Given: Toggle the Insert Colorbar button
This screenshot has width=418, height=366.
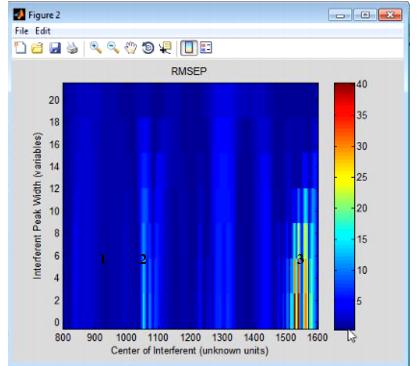Looking at the screenshot, I should [x=189, y=48].
